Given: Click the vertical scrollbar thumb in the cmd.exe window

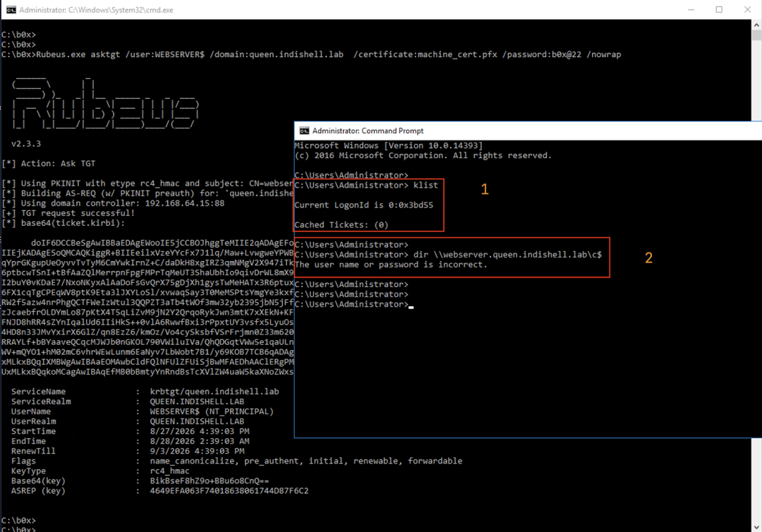Looking at the screenshot, I should coord(756,35).
